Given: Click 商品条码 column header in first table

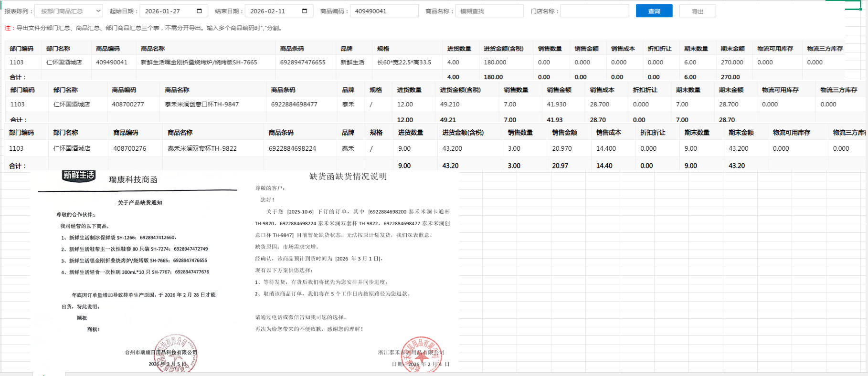Looking at the screenshot, I should (292, 49).
